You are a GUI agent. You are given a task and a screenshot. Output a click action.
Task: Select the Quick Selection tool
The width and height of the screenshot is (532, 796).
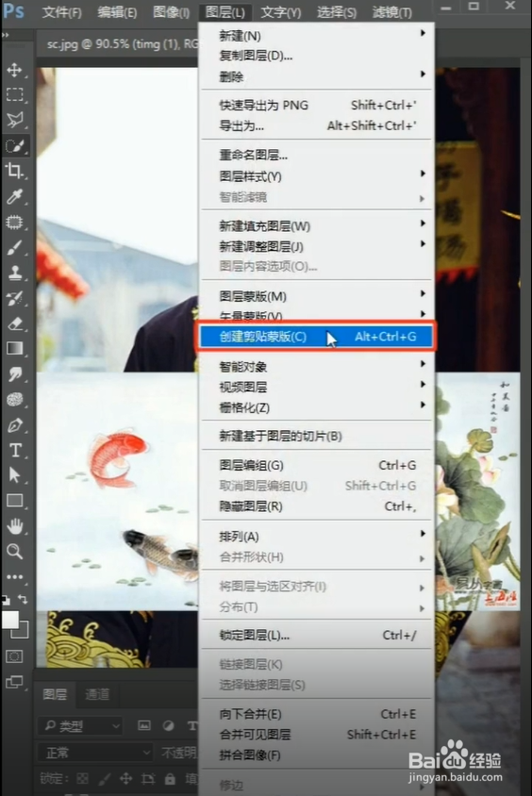pyautogui.click(x=14, y=146)
